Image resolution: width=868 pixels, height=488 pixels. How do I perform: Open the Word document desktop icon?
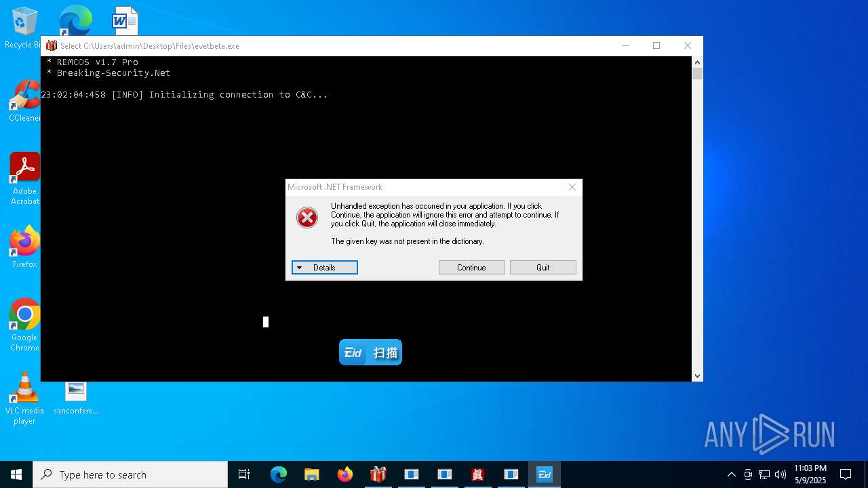[125, 20]
